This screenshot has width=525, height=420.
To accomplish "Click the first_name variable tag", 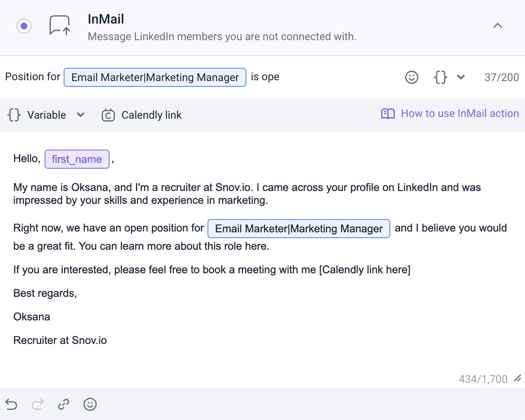I will [x=77, y=159].
